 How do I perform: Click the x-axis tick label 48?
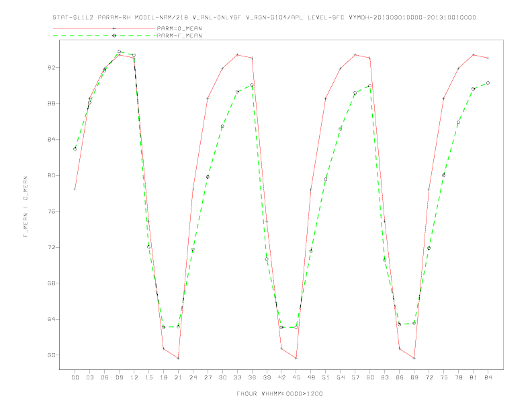pos(311,377)
